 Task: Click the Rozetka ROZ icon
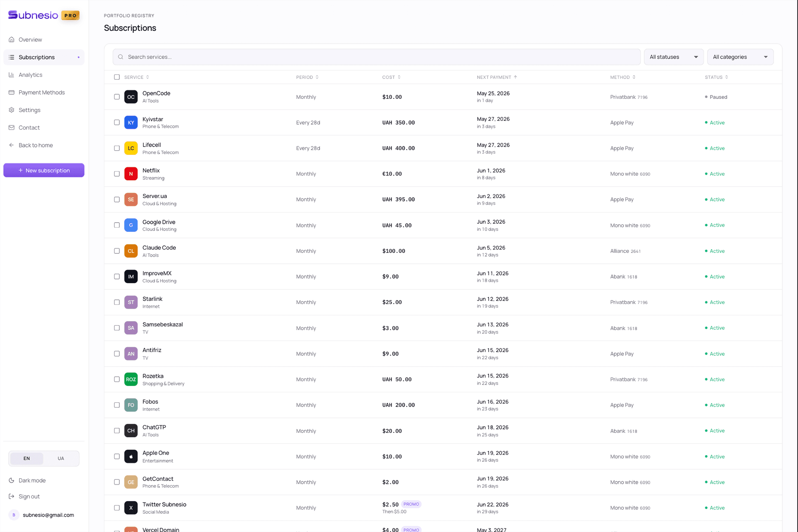pyautogui.click(x=131, y=379)
